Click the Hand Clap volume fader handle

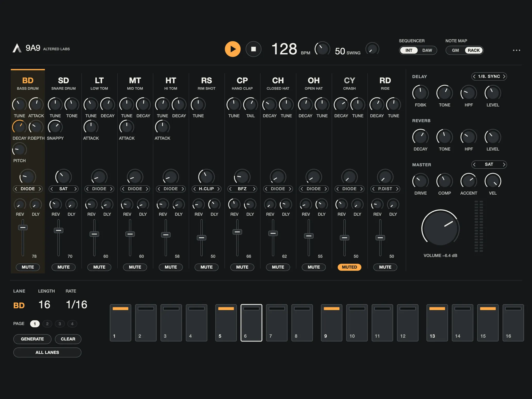(x=237, y=232)
